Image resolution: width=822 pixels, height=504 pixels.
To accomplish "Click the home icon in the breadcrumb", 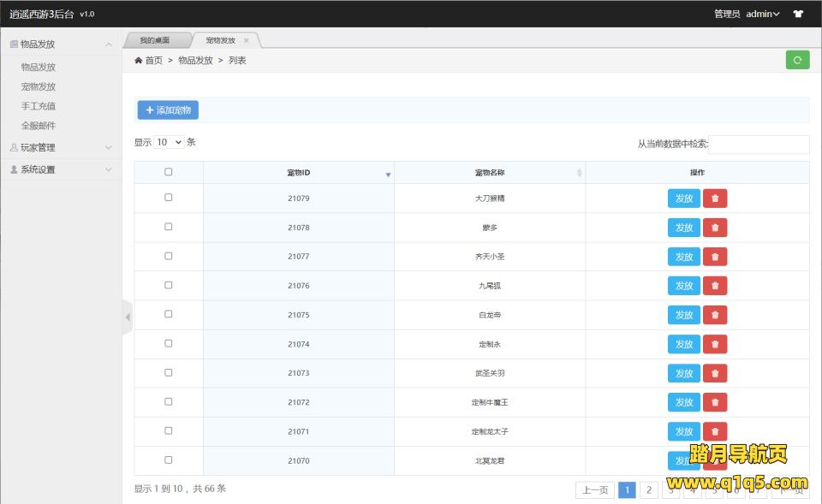I will click(139, 61).
